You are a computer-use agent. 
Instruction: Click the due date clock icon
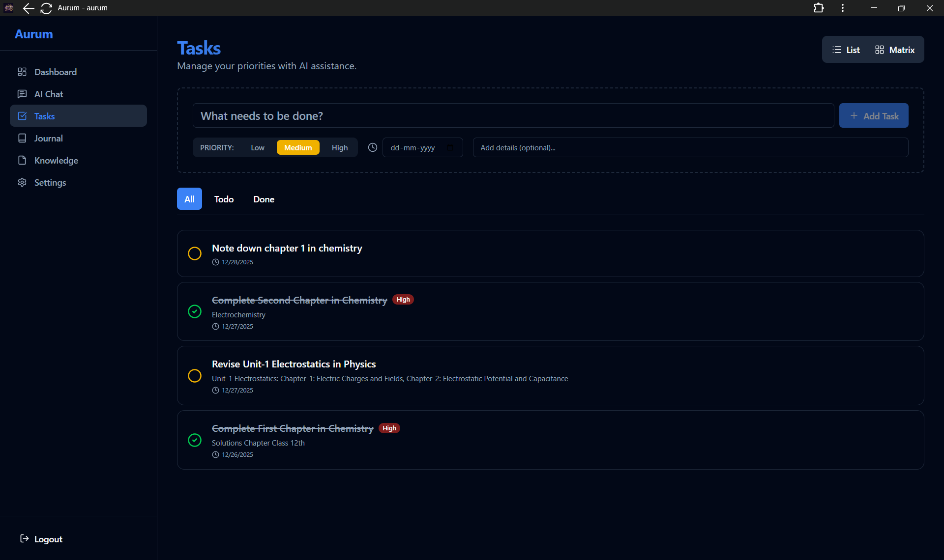[x=373, y=147]
